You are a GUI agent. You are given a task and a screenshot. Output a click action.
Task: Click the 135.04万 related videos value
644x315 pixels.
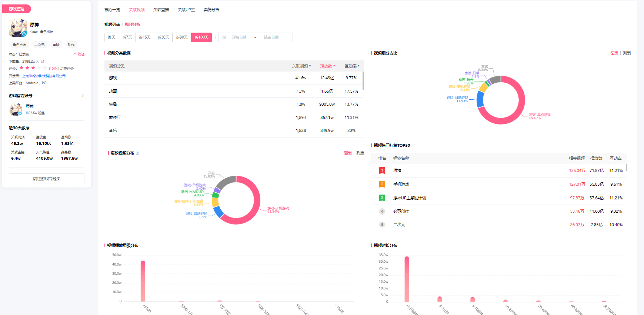[577, 170]
